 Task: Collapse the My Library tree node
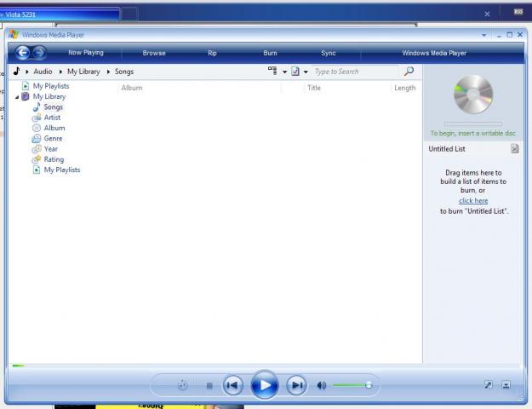[x=17, y=97]
